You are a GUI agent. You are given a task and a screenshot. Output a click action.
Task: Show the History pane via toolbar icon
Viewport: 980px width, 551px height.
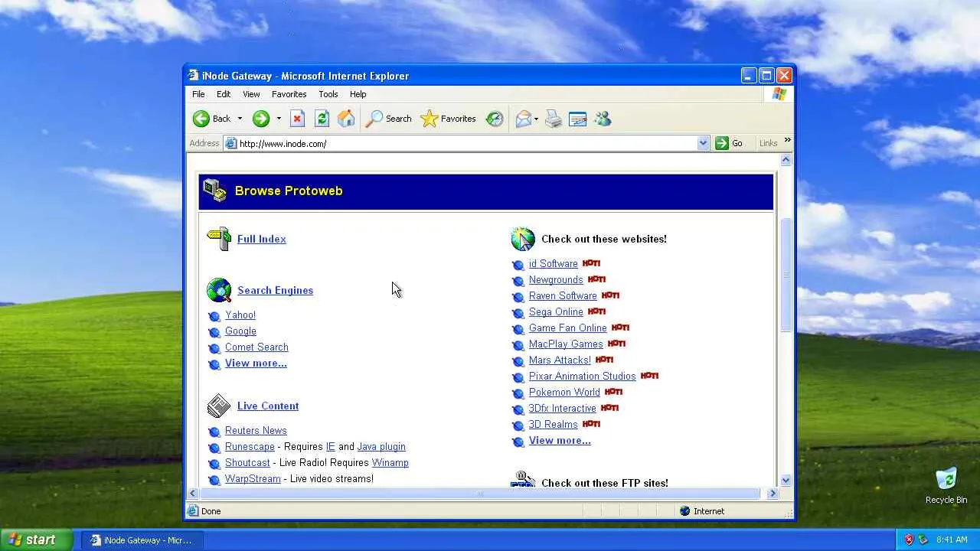coord(495,119)
